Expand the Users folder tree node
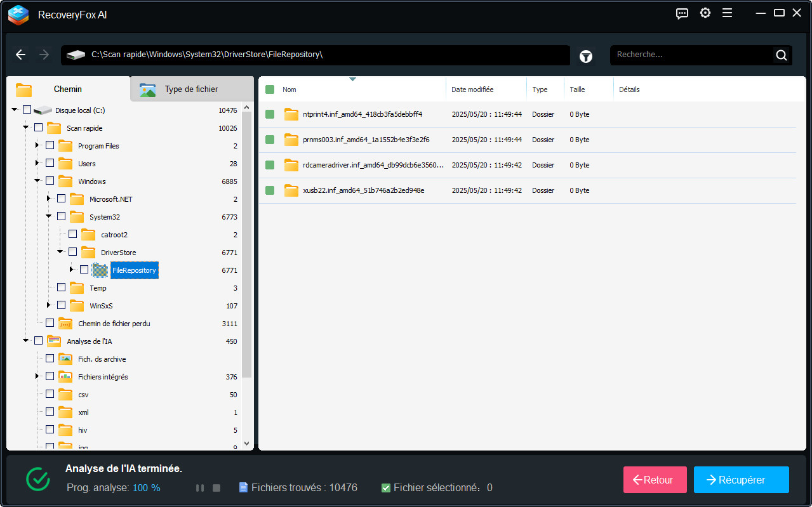The image size is (812, 507). tap(37, 164)
